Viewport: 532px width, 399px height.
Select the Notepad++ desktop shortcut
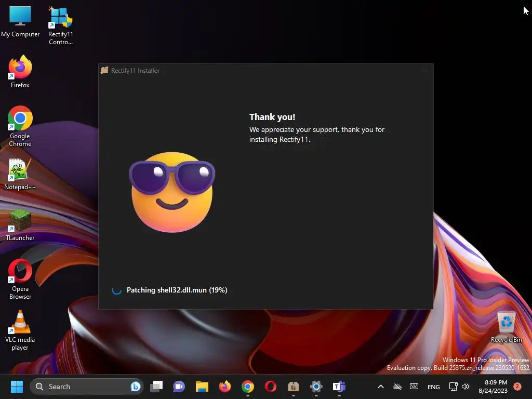click(x=20, y=175)
